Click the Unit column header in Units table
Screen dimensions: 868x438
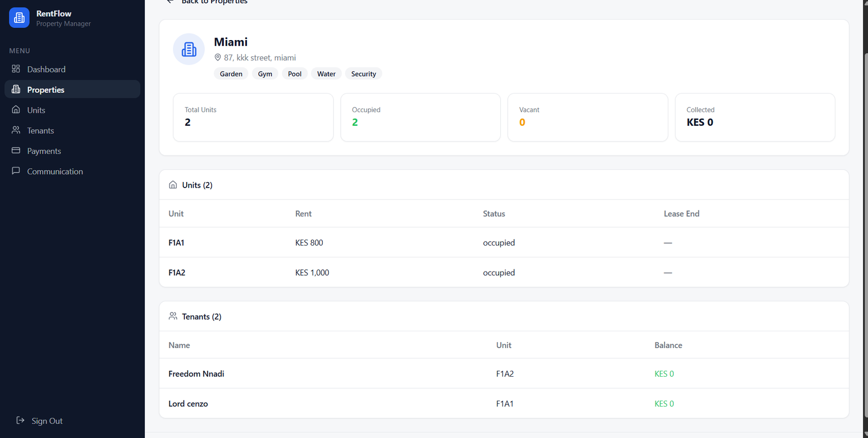pos(176,214)
